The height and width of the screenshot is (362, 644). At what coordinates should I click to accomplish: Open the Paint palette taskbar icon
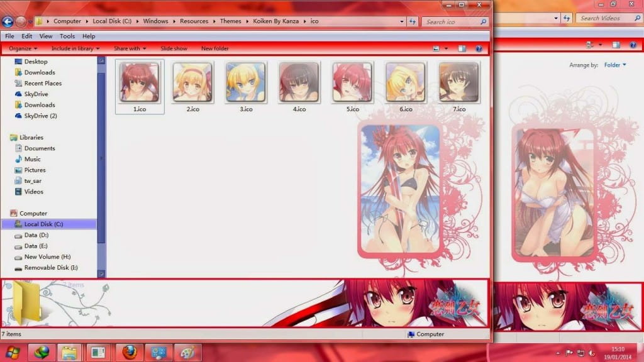187,353
